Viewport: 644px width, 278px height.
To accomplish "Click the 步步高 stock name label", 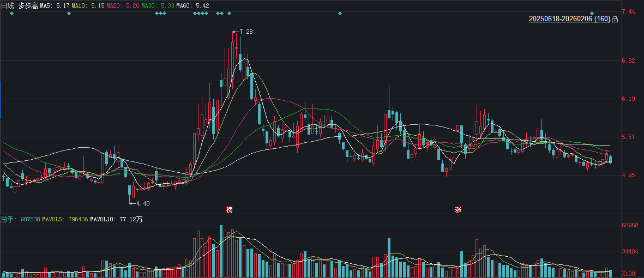I will click(28, 5).
